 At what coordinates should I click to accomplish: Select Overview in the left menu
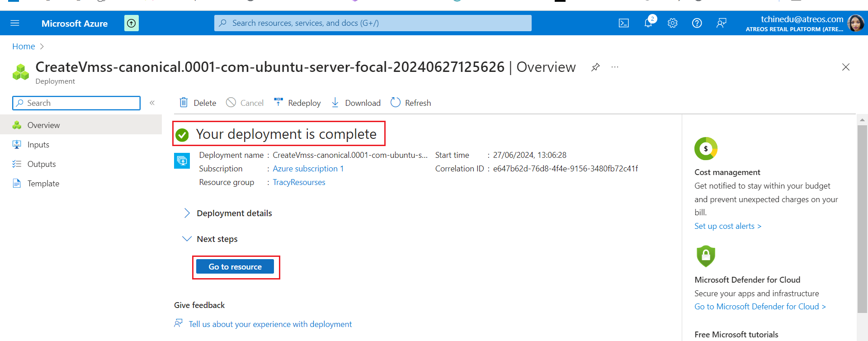pyautogui.click(x=81, y=125)
